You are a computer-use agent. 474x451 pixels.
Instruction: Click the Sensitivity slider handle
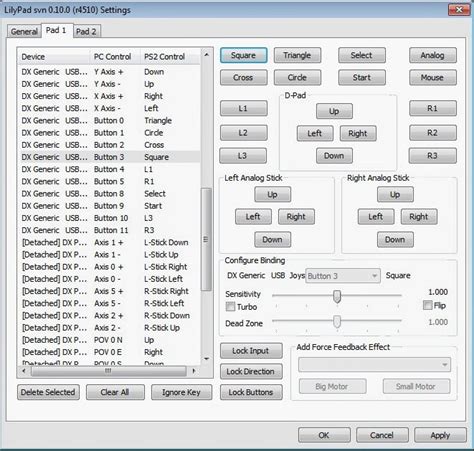337,296
